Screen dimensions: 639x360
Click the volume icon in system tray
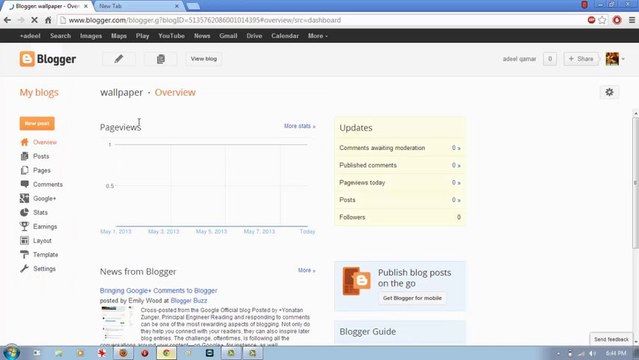click(592, 353)
